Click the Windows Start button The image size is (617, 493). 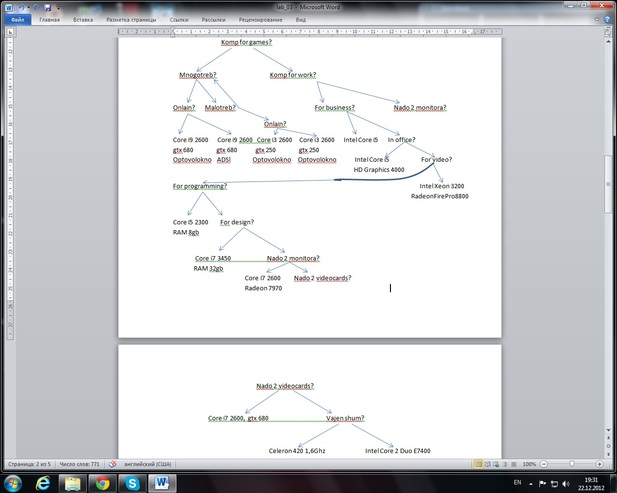[x=13, y=483]
